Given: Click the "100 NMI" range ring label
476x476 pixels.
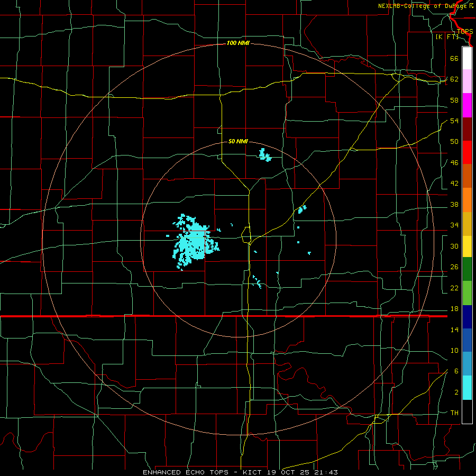Looking at the screenshot, I should point(238,43).
